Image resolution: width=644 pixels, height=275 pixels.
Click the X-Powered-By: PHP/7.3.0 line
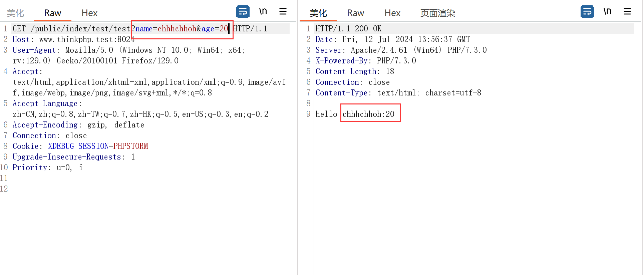(x=366, y=61)
